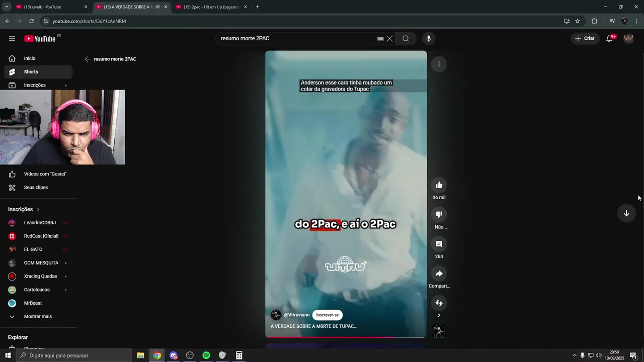Open the sound thumbnail below Remix
Viewport: 644px width, 362px height.
[x=439, y=331]
